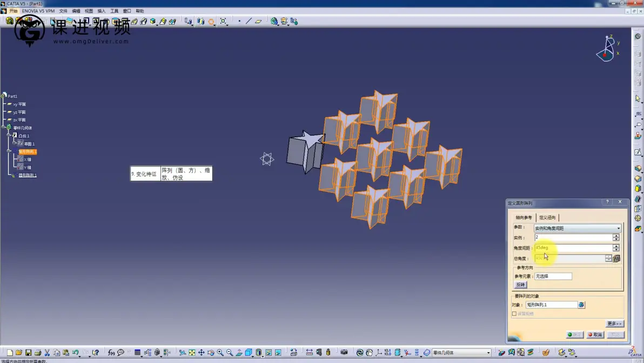Viewport: 644px width, 363px height.
Task: Click the 角度间距 45deg input field
Action: (573, 248)
